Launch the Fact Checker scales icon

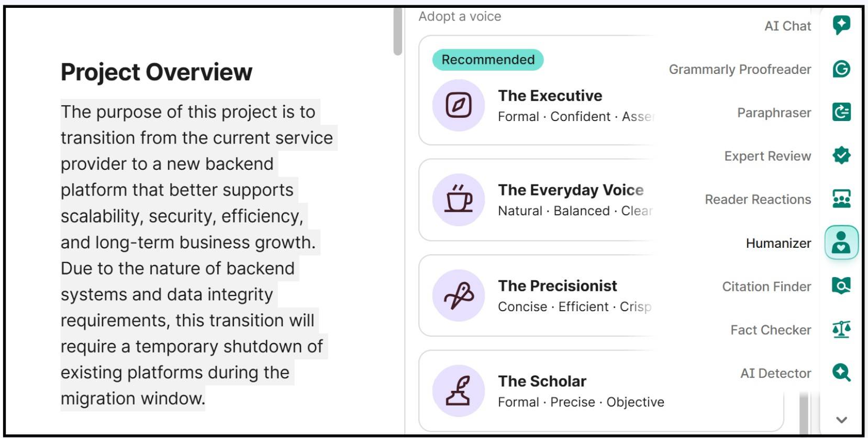[x=841, y=330]
